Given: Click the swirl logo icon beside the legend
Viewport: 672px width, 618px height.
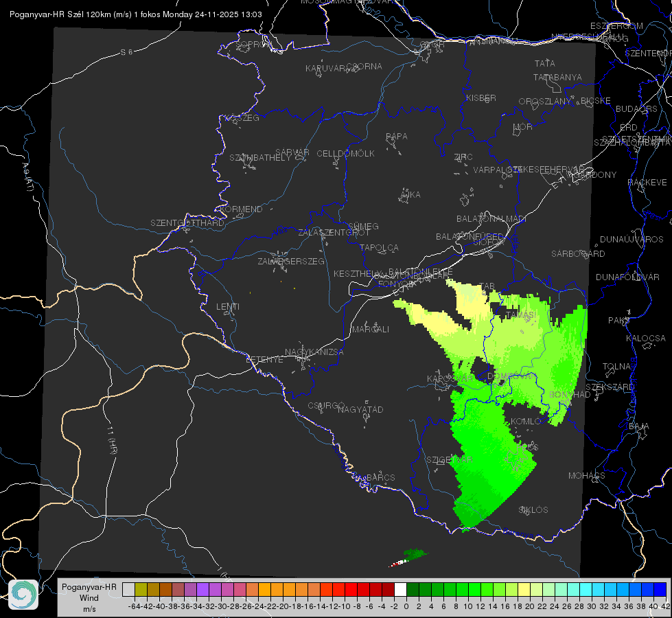Looking at the screenshot, I should tap(23, 595).
